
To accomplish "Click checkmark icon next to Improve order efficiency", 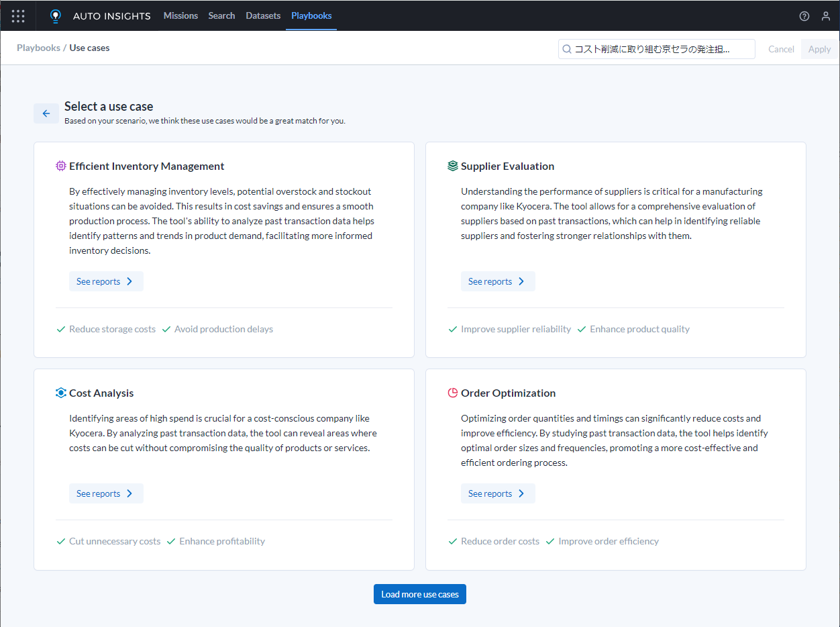I will click(x=550, y=542).
